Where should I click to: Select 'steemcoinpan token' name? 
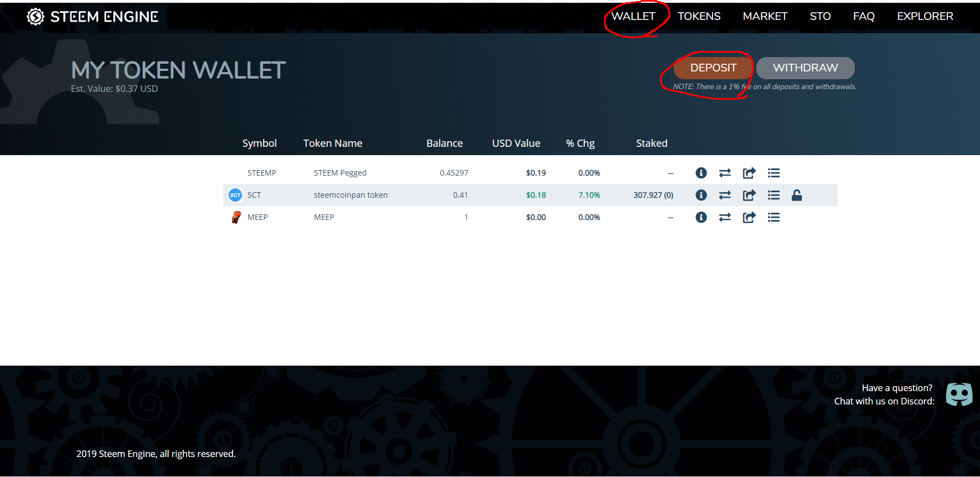point(350,195)
